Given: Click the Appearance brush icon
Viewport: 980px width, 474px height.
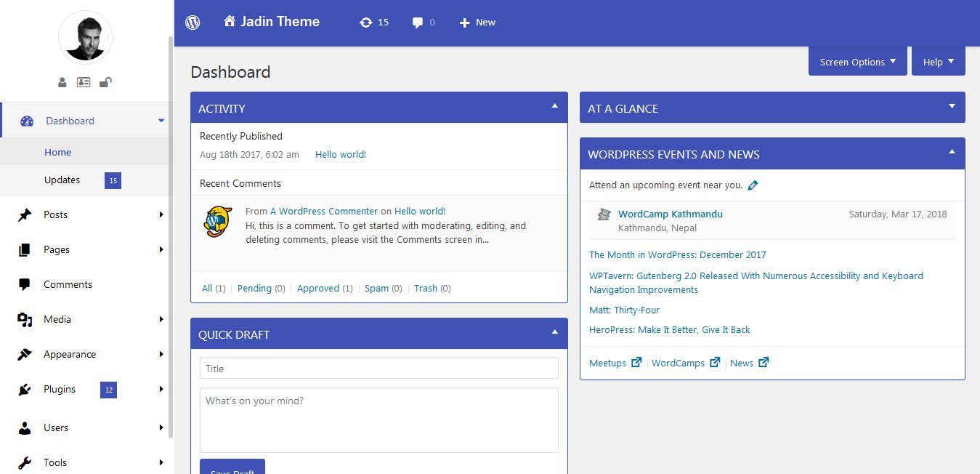Looking at the screenshot, I should click(x=25, y=354).
